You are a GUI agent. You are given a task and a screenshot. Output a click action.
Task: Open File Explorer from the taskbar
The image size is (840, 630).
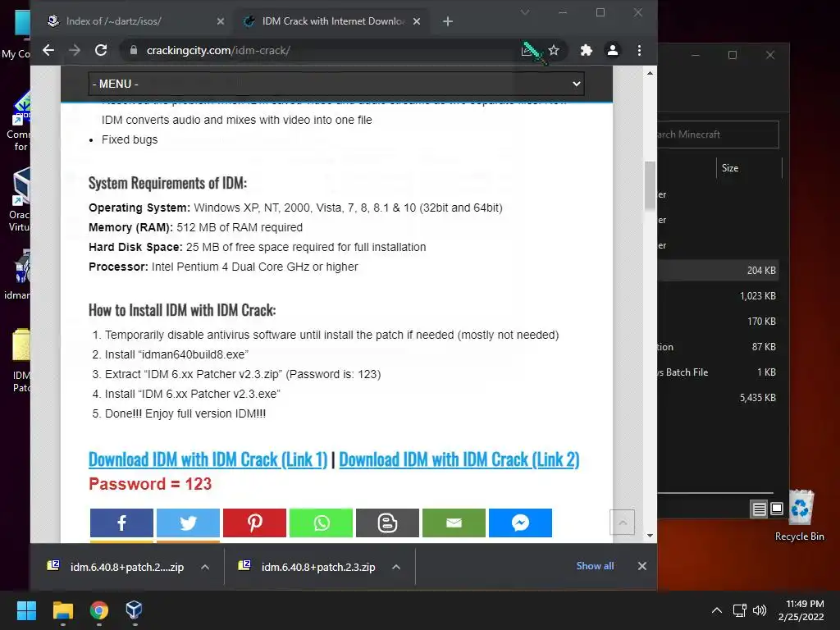pos(62,610)
